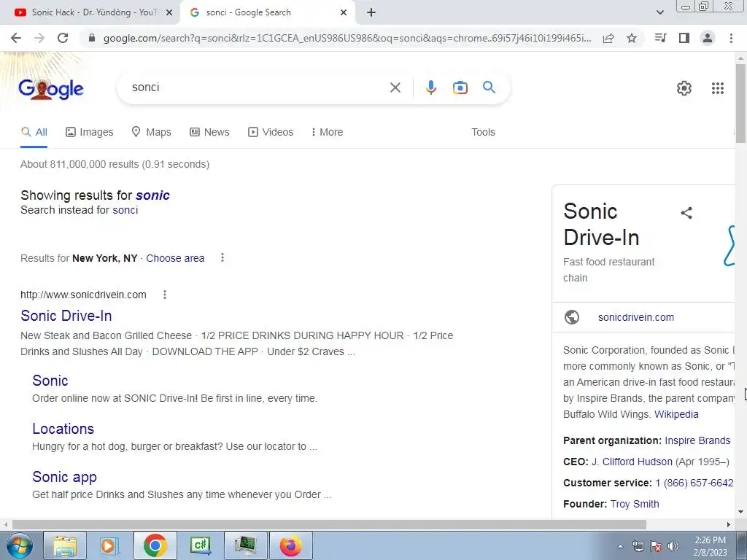Open sonicdrivein.com in knowledge panel
Image resolution: width=747 pixels, height=560 pixels.
[636, 317]
